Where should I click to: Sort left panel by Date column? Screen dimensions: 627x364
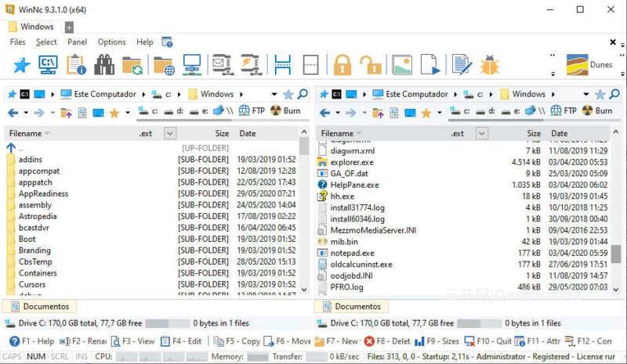point(248,133)
